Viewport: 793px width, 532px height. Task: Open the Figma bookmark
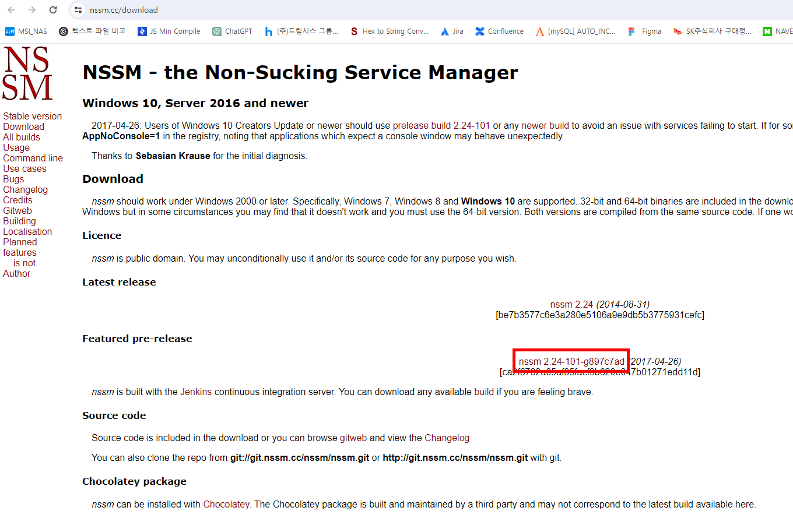coord(644,31)
